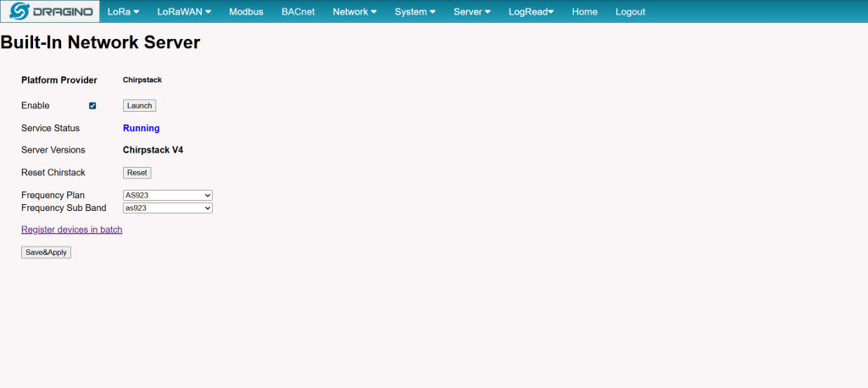
Task: Click the Built-In Network Server heading
Action: click(x=100, y=42)
